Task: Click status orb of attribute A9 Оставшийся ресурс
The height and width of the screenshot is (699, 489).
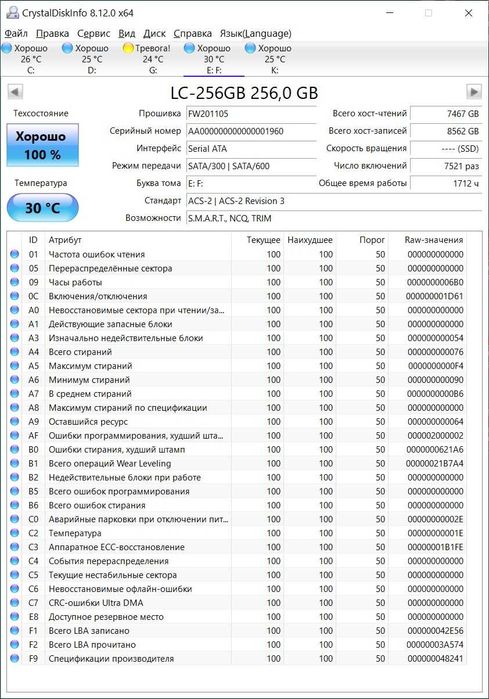Action: click(15, 421)
